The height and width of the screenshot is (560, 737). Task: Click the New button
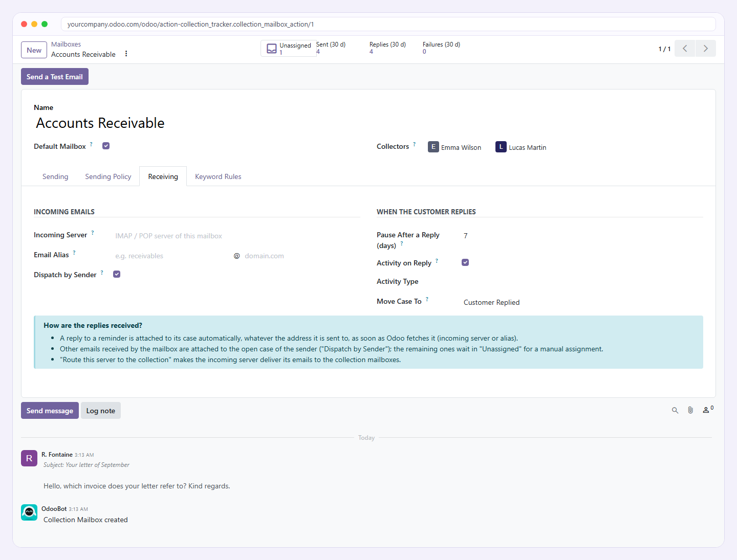click(x=34, y=50)
